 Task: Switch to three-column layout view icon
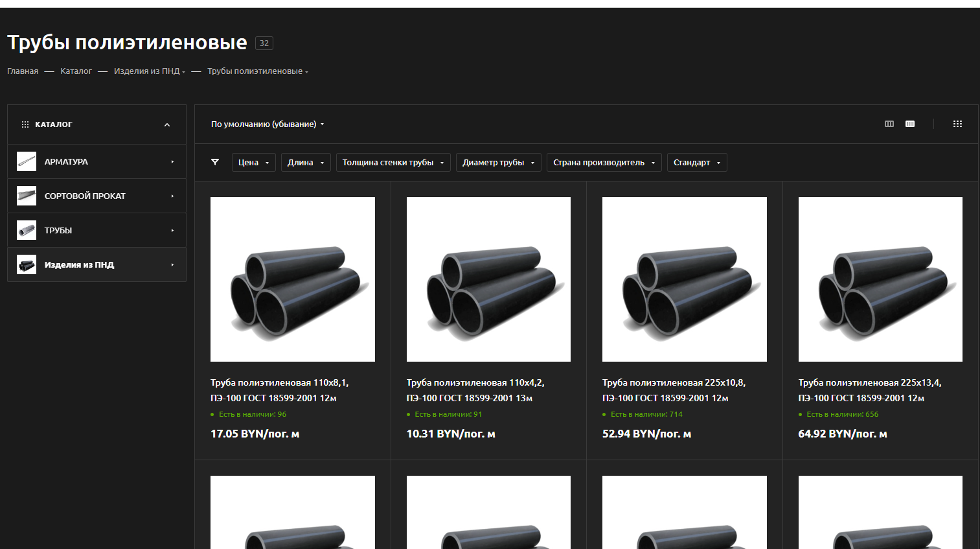(x=889, y=124)
